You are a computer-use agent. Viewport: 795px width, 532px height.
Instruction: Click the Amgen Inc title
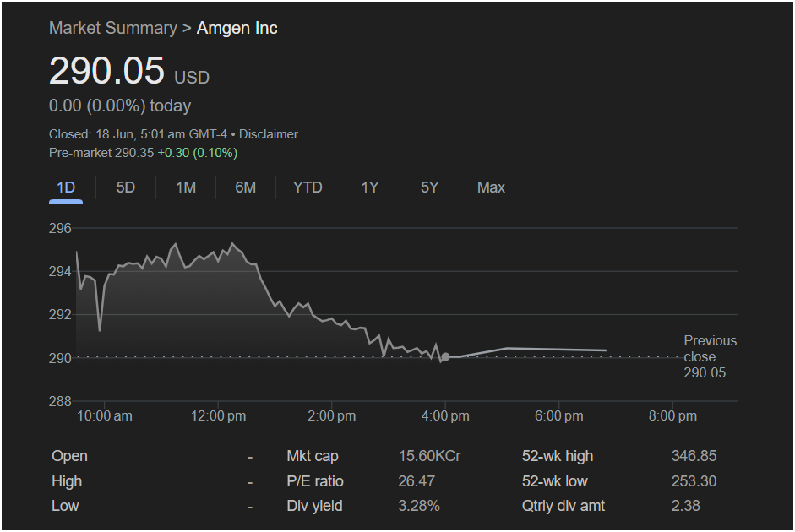point(237,29)
